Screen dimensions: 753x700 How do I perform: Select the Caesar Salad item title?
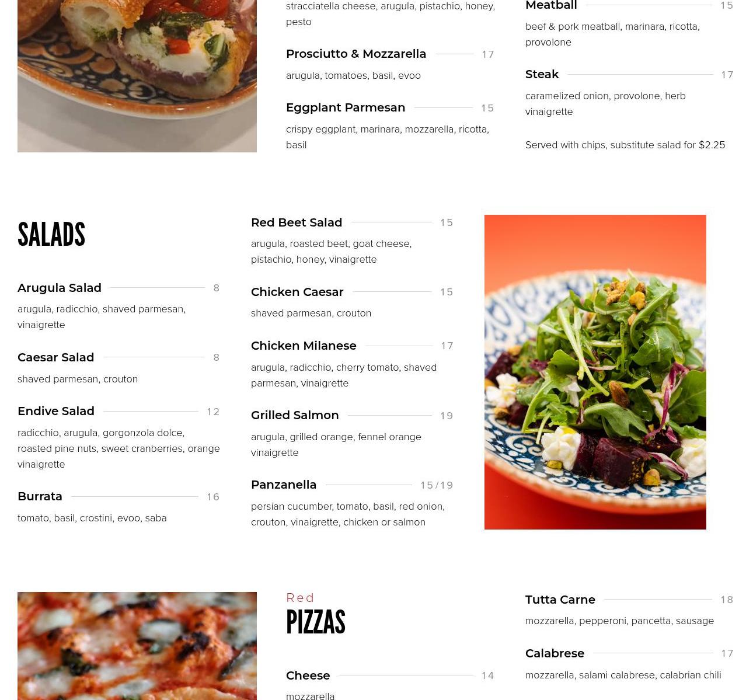[x=55, y=357]
